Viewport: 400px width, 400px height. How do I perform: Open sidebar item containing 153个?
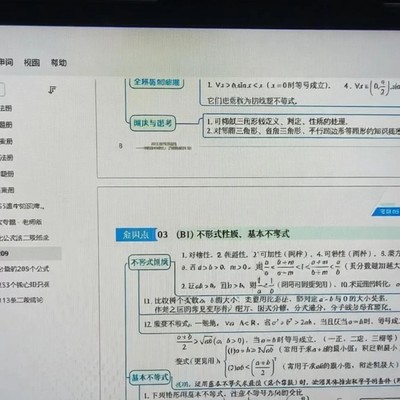tap(25, 284)
